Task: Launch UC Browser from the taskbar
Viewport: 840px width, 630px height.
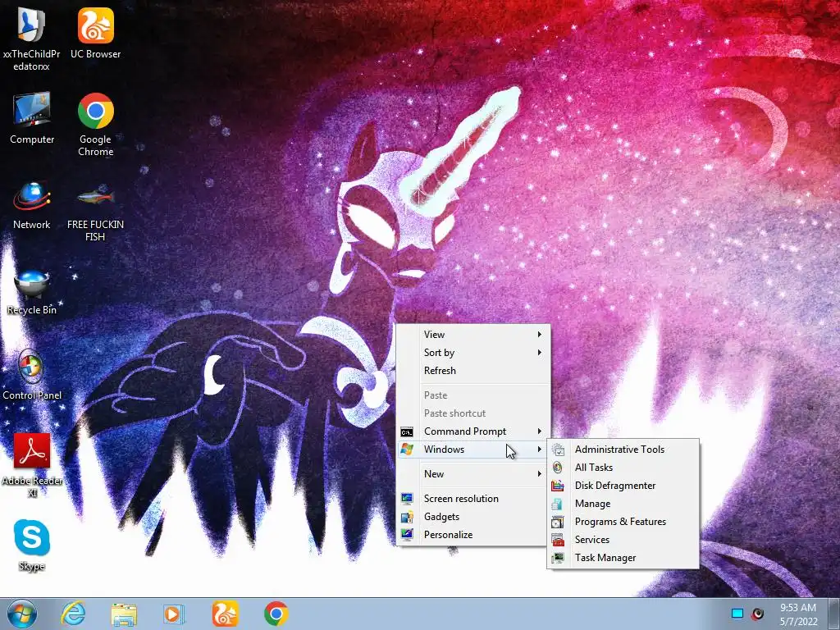Action: pyautogui.click(x=225, y=614)
